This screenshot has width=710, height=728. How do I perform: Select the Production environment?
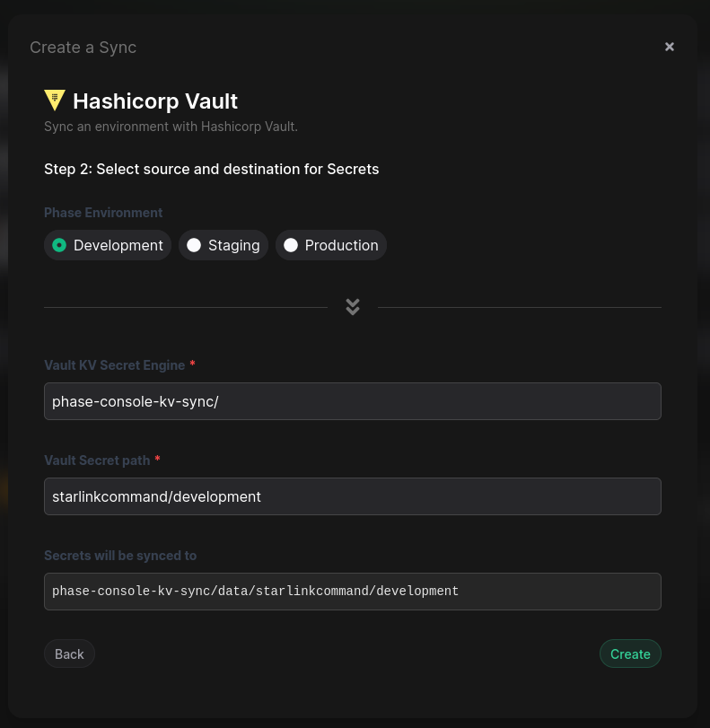[x=330, y=245]
